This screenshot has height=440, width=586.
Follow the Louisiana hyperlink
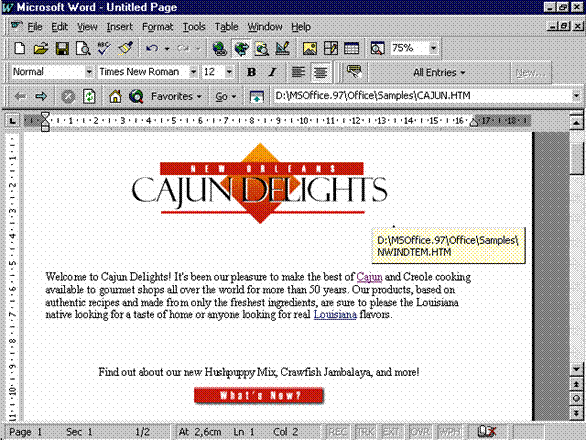[335, 314]
